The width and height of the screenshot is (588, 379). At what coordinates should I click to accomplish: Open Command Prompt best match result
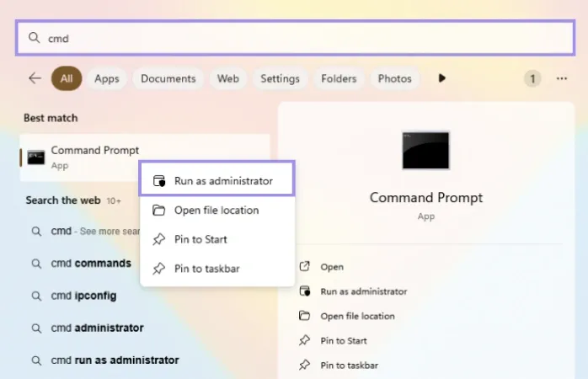145,157
